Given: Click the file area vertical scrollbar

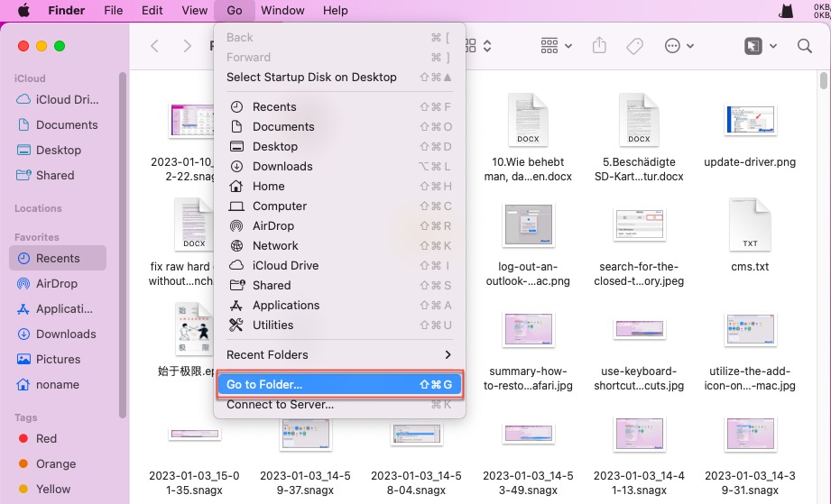Looking at the screenshot, I should 824,80.
